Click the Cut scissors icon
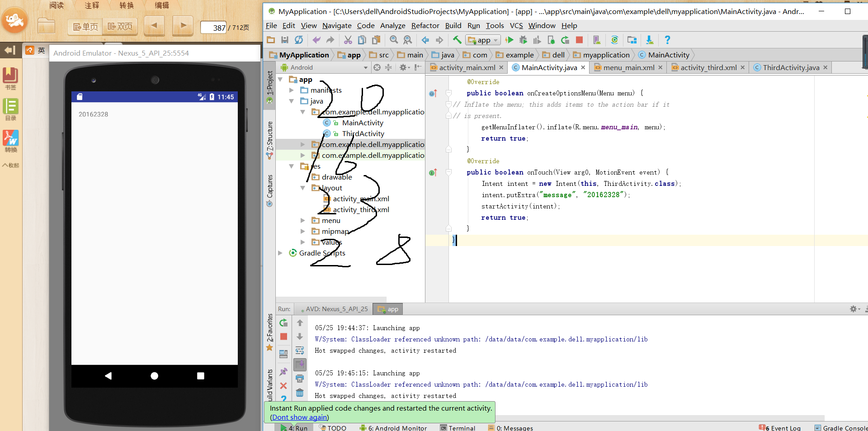The width and height of the screenshot is (868, 431). [348, 40]
